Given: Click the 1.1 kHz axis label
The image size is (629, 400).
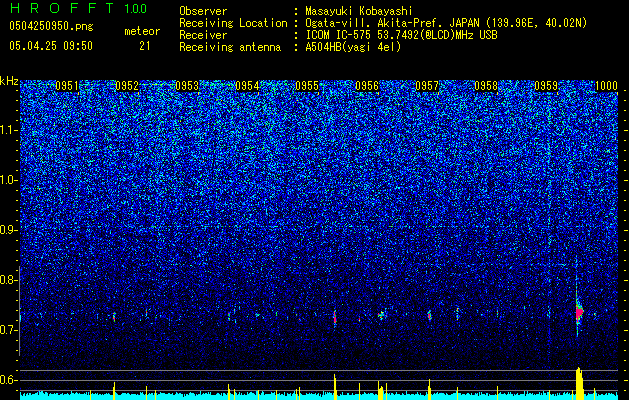Looking at the screenshot, I should click(9, 130).
